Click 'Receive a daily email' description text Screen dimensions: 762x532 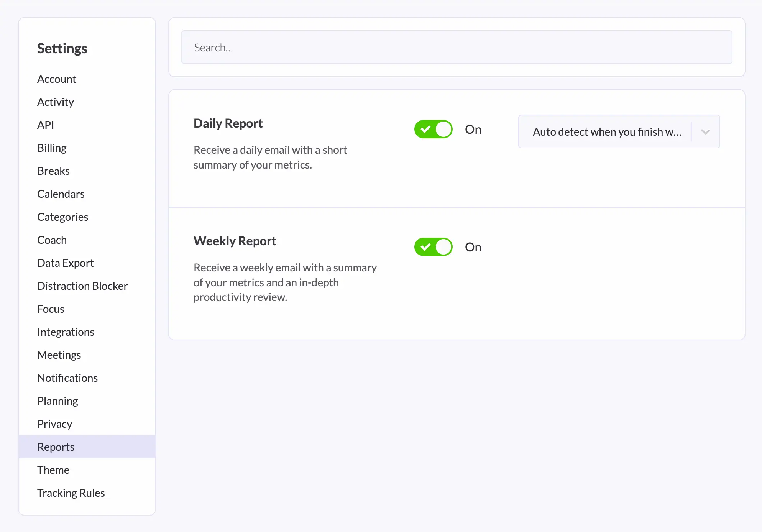[x=270, y=157]
